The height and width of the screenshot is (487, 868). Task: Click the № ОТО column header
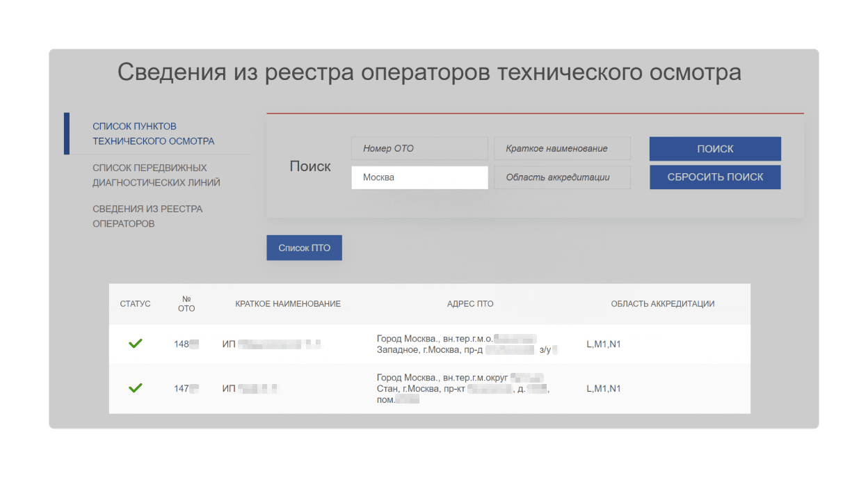186,304
